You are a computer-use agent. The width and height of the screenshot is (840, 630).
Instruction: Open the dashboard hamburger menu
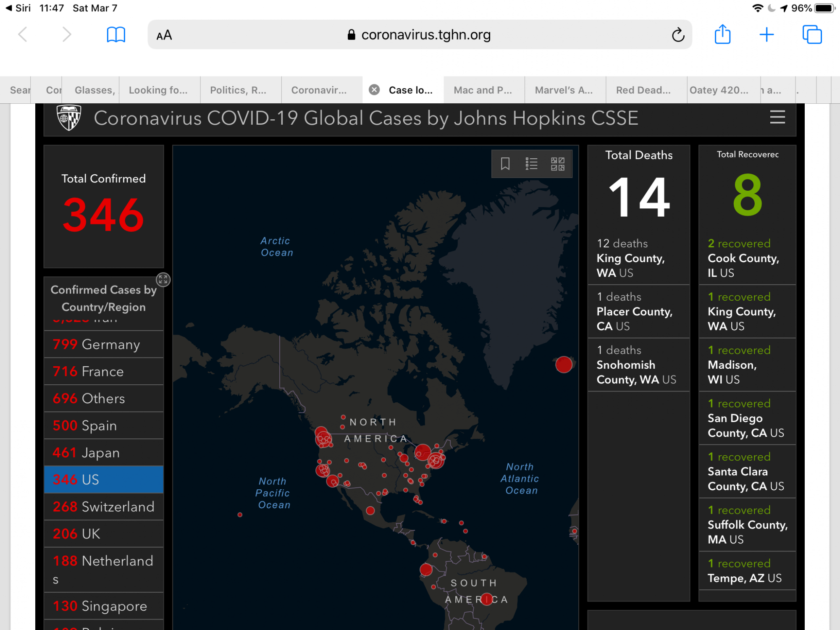pyautogui.click(x=777, y=117)
